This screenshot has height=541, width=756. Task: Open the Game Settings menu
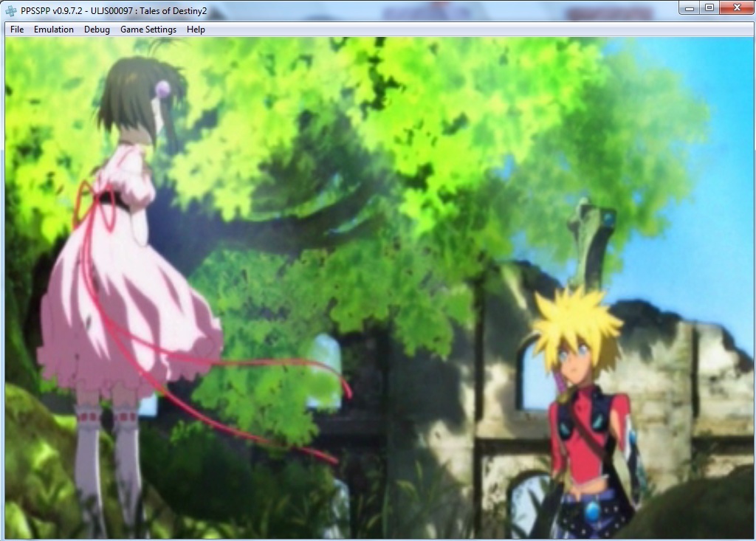(148, 30)
